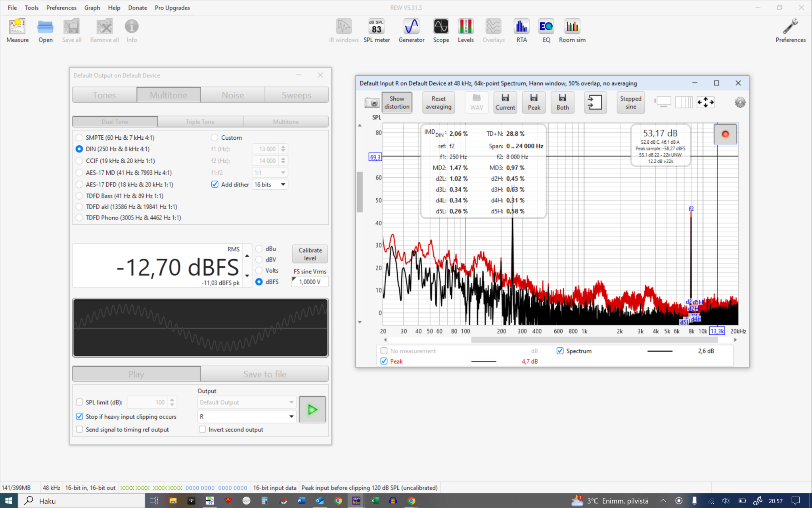Raise generator level up arrow
The width and height of the screenshot is (812, 508).
click(247, 256)
